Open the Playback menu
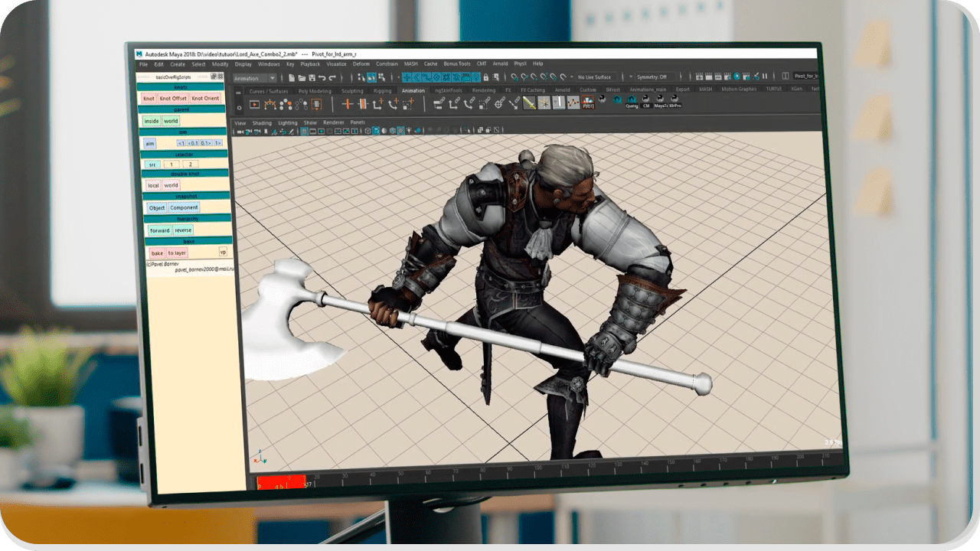Screen dimensions: 980x551 [310, 64]
